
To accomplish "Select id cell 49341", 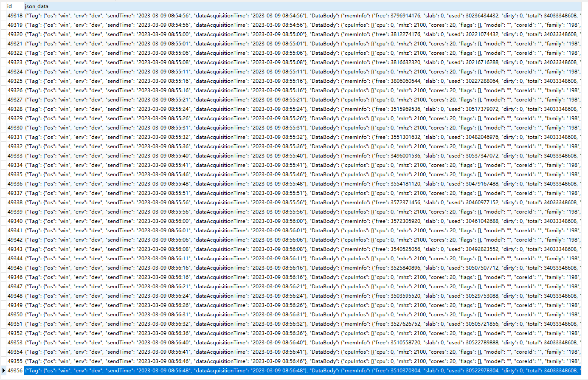I will pyautogui.click(x=15, y=231).
